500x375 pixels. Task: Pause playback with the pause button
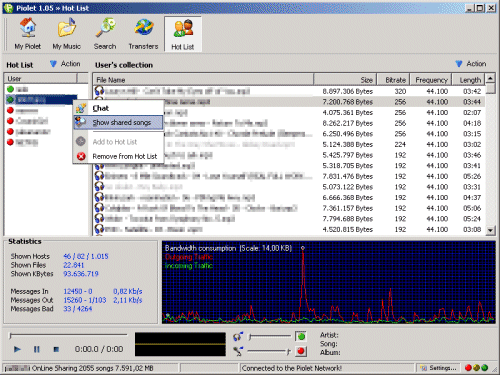[x=37, y=349]
